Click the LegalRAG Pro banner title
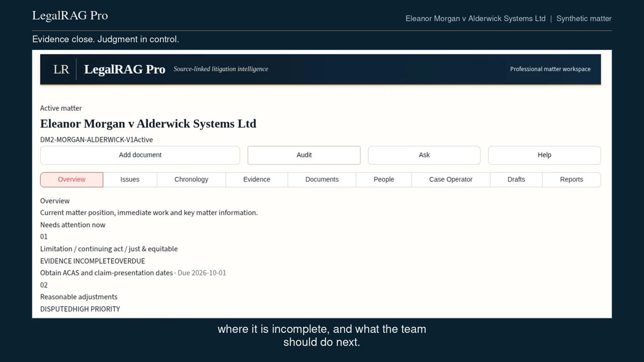The height and width of the screenshot is (362, 644). 124,69
